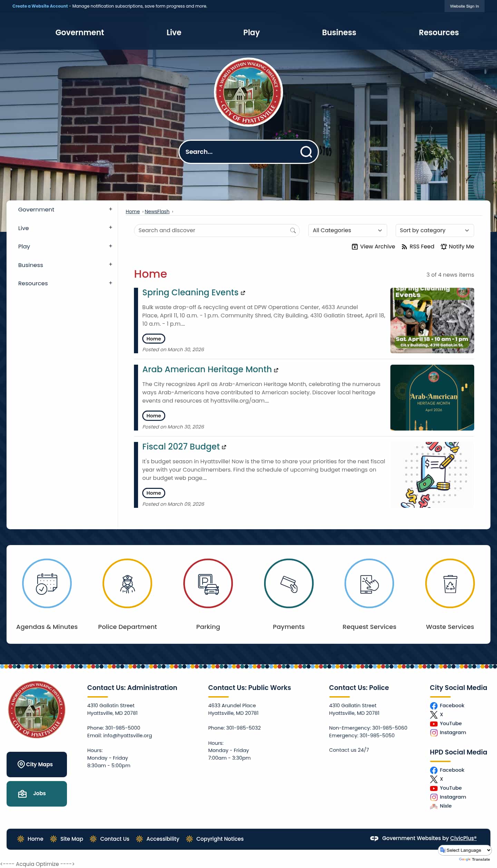
Task: Open HPD Nixle icon
Action: tap(434, 806)
